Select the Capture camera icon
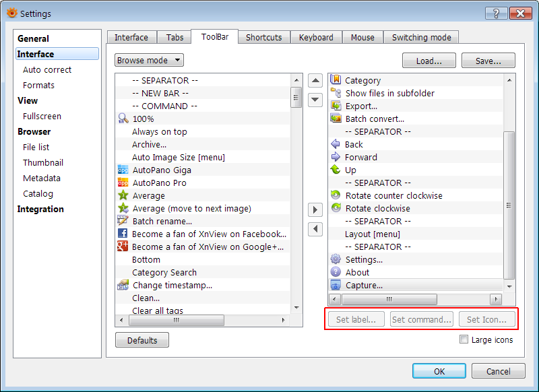The image size is (539, 392). coord(336,285)
